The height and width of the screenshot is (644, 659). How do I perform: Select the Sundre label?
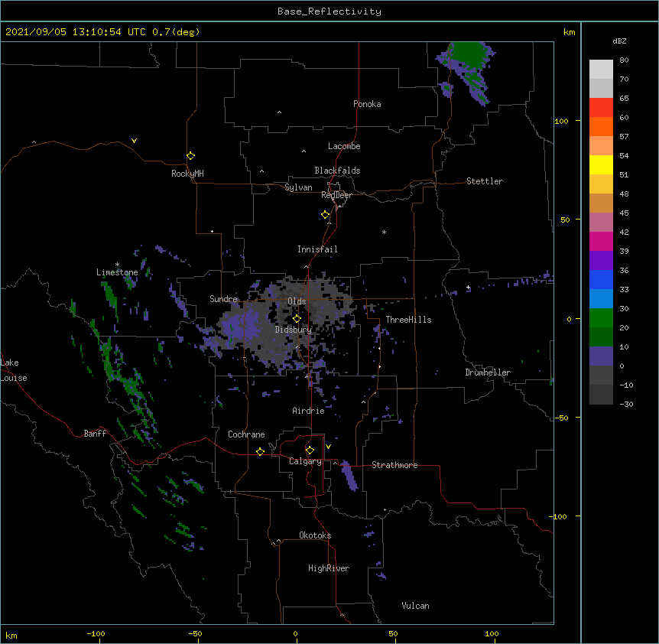[x=223, y=299]
